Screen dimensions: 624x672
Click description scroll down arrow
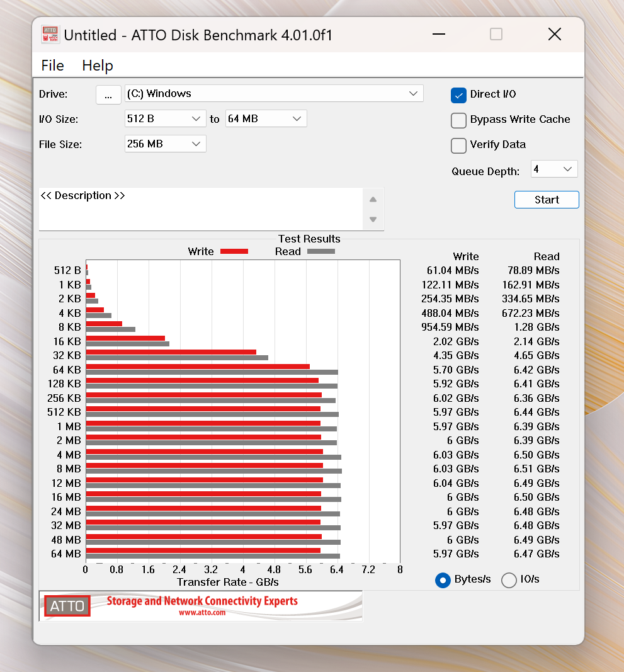click(x=373, y=219)
